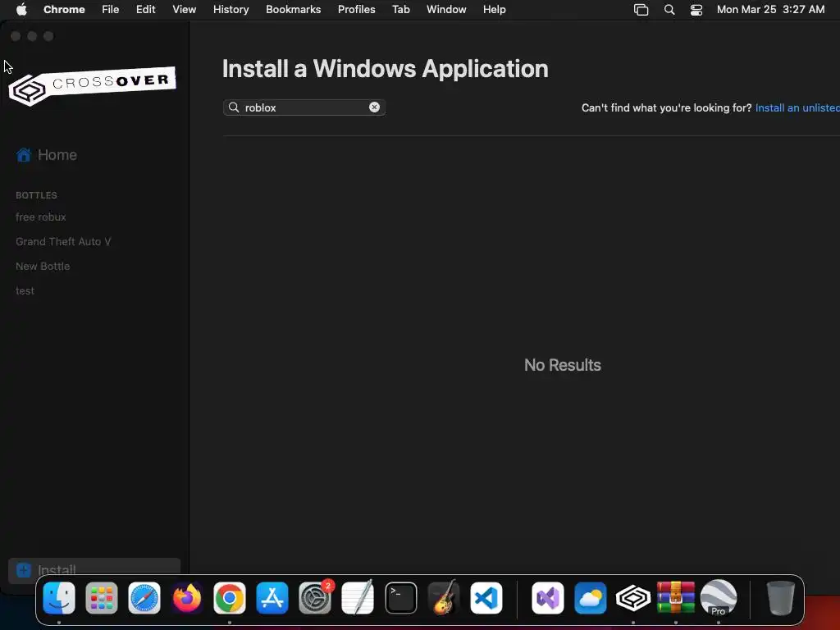The height and width of the screenshot is (630, 840).
Task: Open Finder from the Dock
Action: [x=59, y=598]
